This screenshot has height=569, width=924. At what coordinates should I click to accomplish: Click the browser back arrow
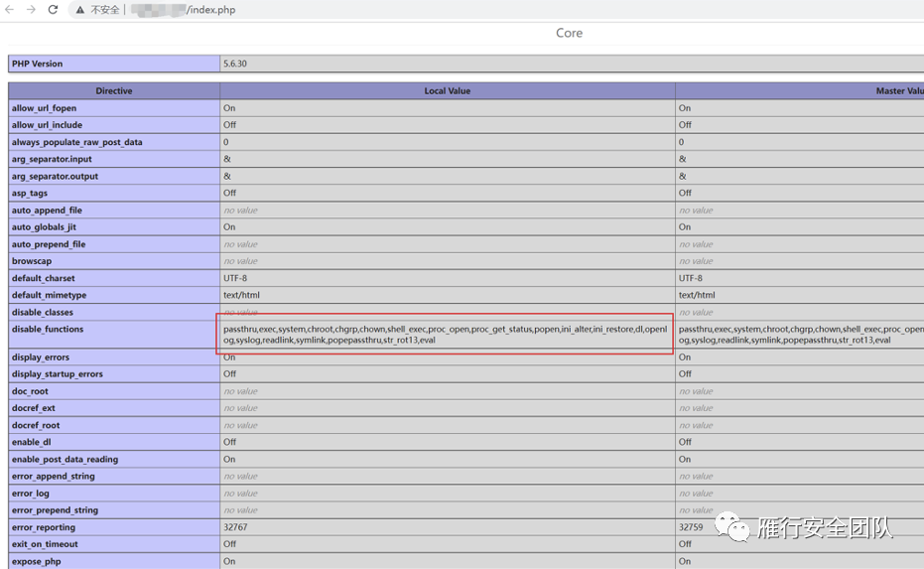(x=10, y=10)
